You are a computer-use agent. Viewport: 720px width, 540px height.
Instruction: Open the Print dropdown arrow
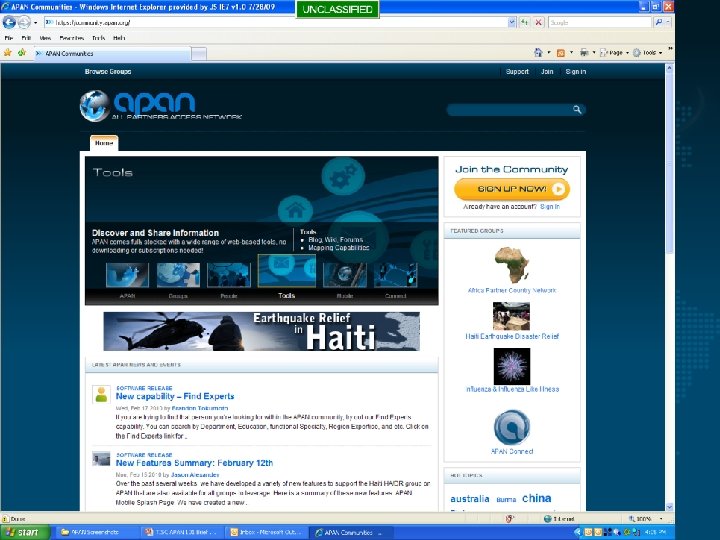click(593, 53)
